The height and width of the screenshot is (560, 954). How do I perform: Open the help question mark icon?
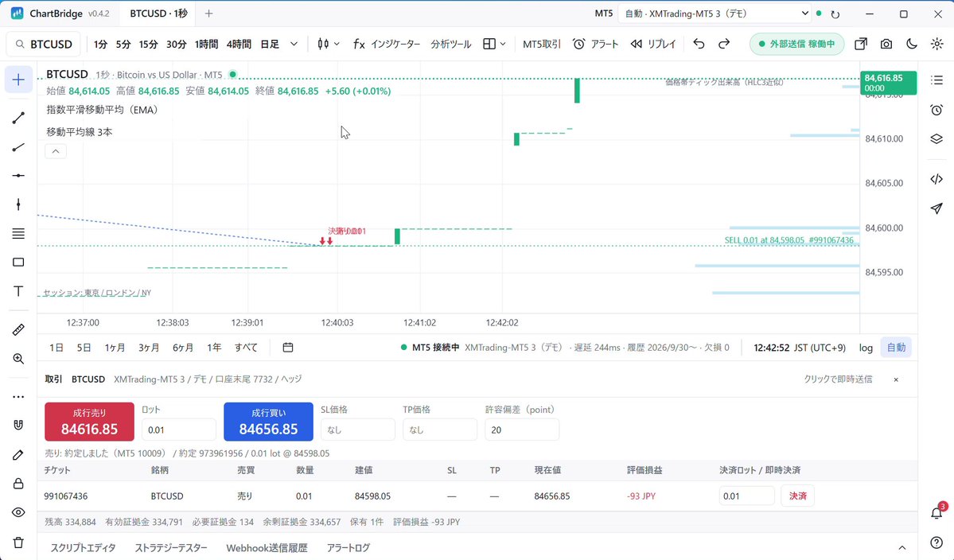[936, 542]
